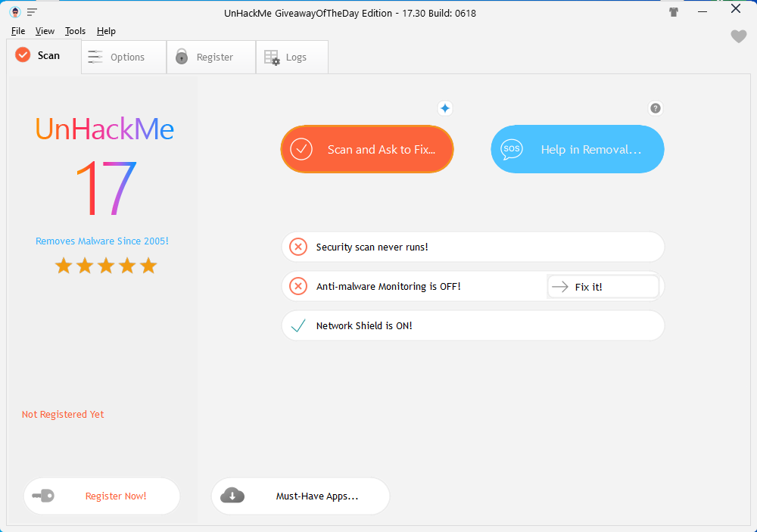The height and width of the screenshot is (532, 757).
Task: Click the gray heart icon
Action: 738,36
